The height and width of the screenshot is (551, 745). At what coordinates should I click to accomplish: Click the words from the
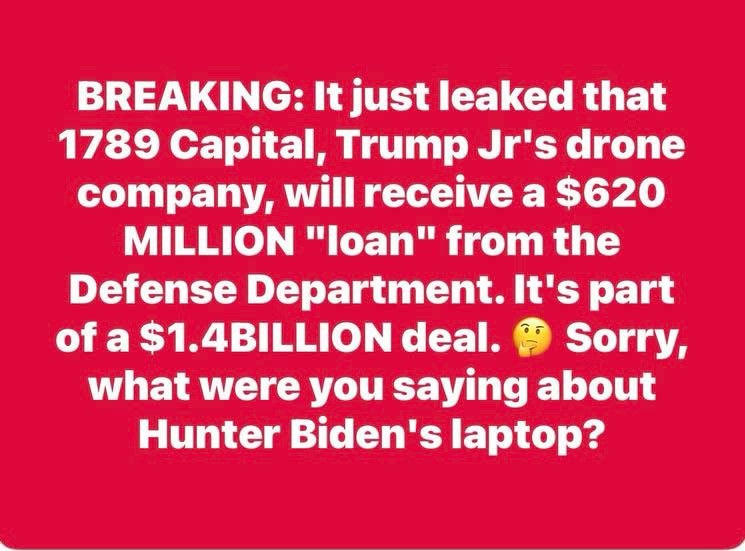point(533,242)
